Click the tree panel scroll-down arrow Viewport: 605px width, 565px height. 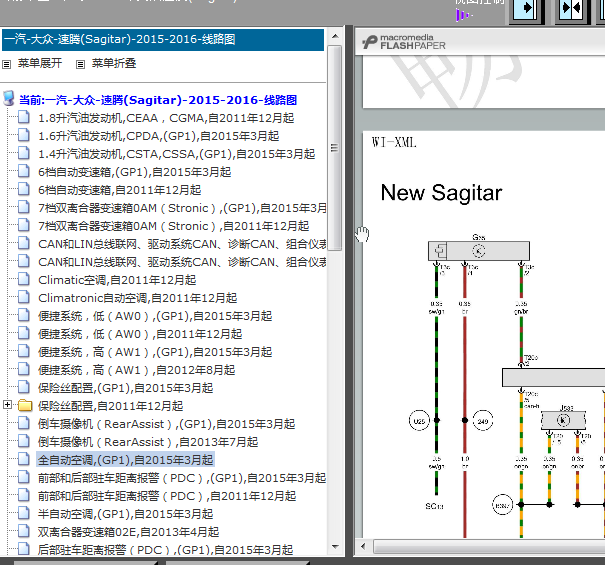point(335,546)
